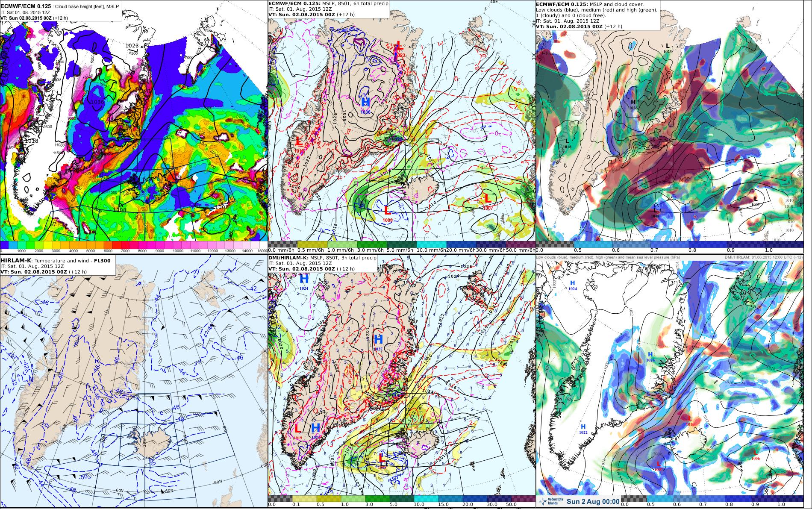
Task: Click the blue H 1027 marker in the DMI/HIRLAM-K precip map
Action: 378,343
